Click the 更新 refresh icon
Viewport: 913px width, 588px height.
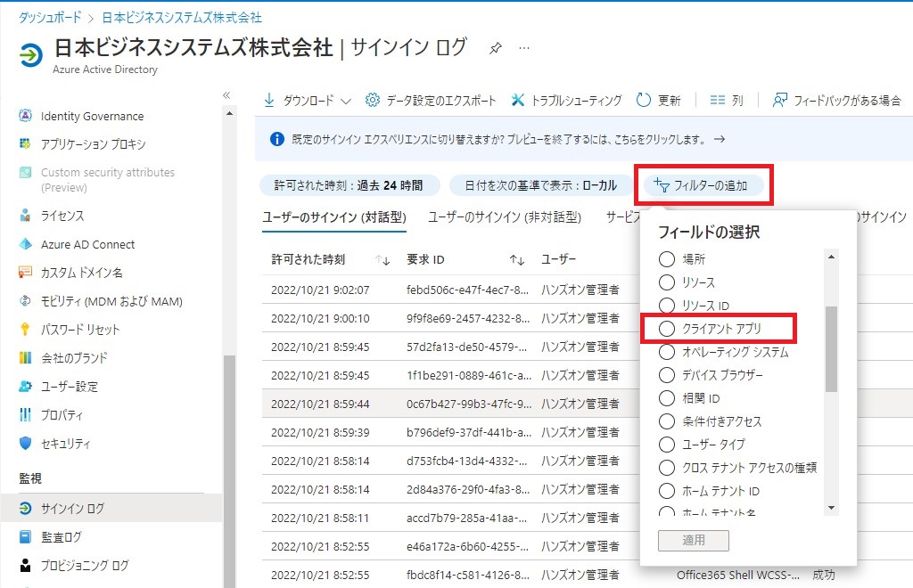pos(644,100)
